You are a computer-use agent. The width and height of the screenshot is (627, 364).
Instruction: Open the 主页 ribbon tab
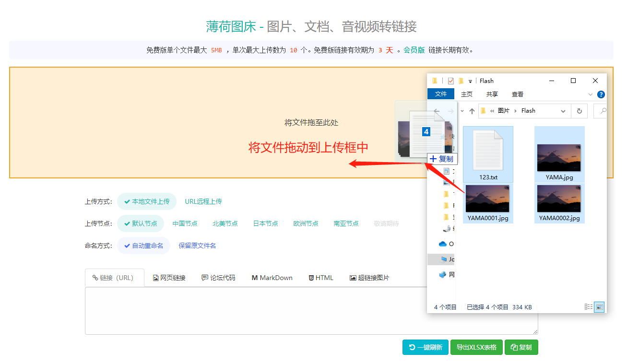point(467,94)
